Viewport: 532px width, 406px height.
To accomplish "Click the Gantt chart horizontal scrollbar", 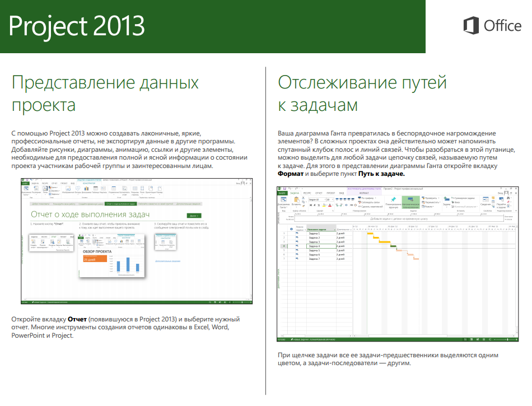I will pos(407,336).
